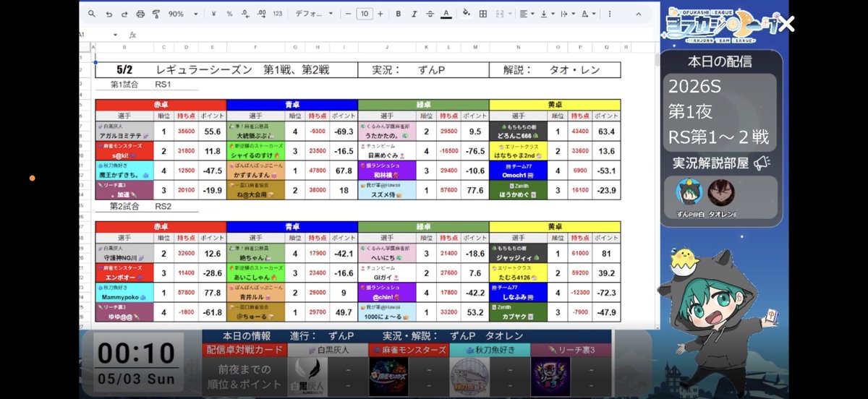Screen dimensions: 868x399
Task: Click the 麻雀モンスターズ team logo
Action: [x=390, y=378]
